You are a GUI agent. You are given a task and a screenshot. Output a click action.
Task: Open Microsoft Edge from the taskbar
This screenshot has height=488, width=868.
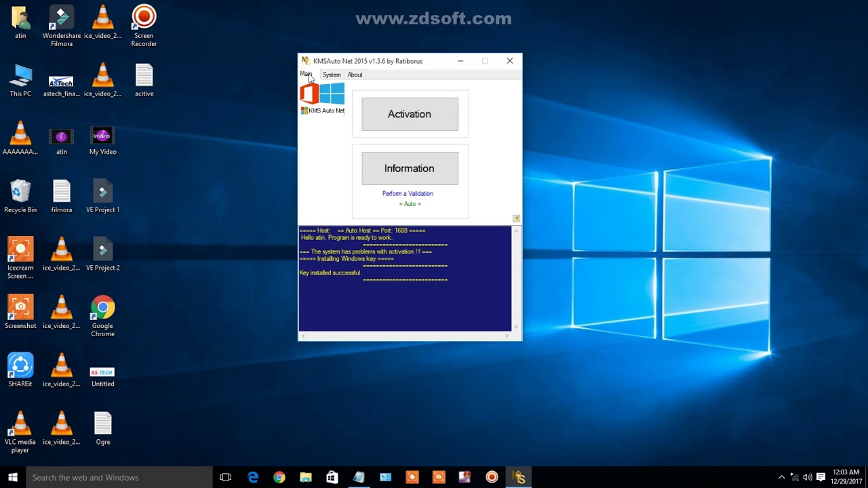253,477
